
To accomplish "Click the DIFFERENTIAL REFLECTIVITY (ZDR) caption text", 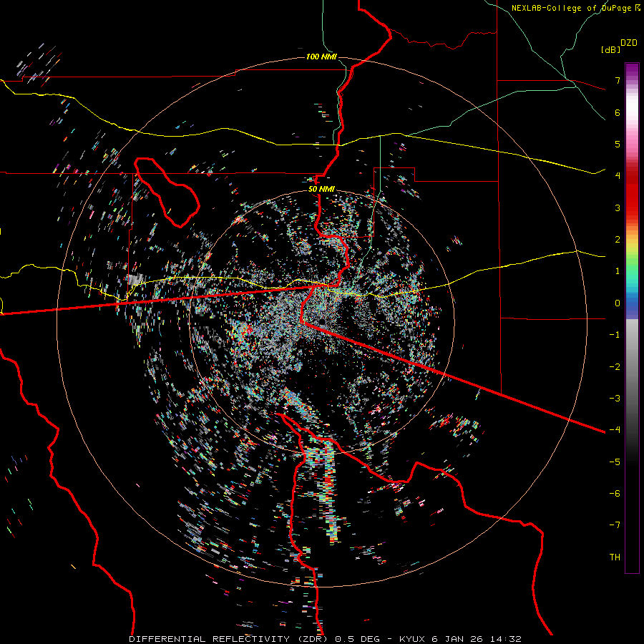I will tap(229, 639).
